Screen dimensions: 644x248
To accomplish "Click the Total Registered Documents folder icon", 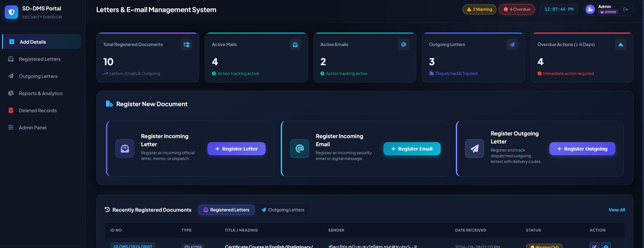I will (x=187, y=44).
